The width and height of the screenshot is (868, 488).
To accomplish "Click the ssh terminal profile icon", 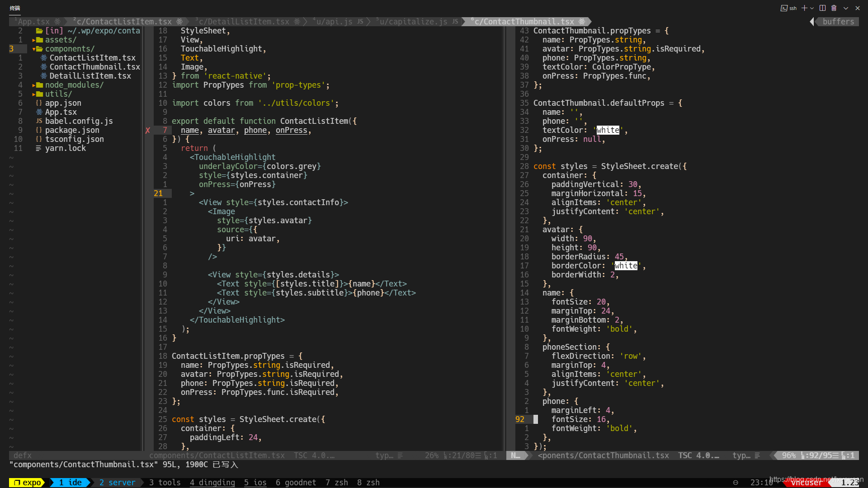I will tap(784, 8).
